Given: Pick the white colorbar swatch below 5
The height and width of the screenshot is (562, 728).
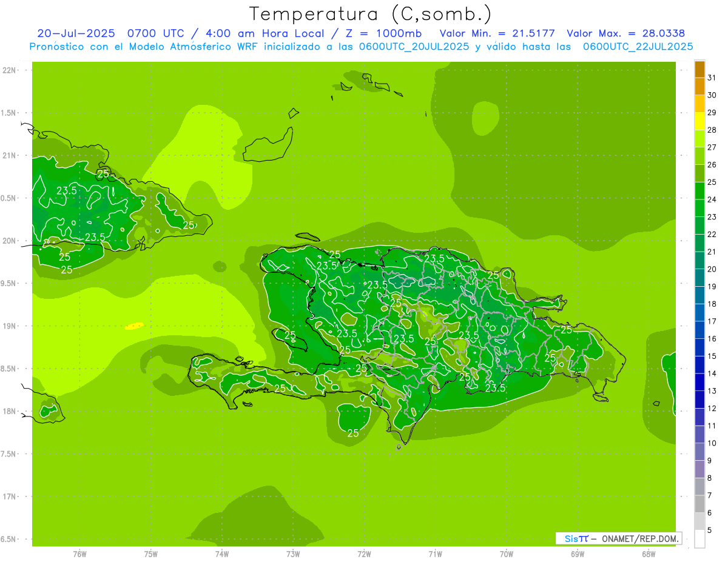Looking at the screenshot, I should tap(699, 539).
